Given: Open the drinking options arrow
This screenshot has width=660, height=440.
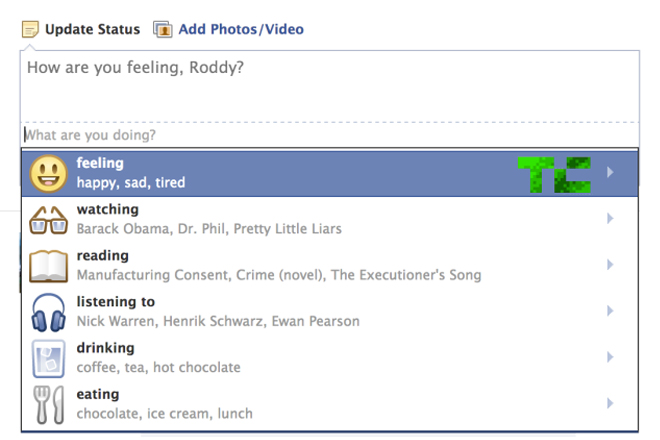Looking at the screenshot, I should tap(610, 357).
